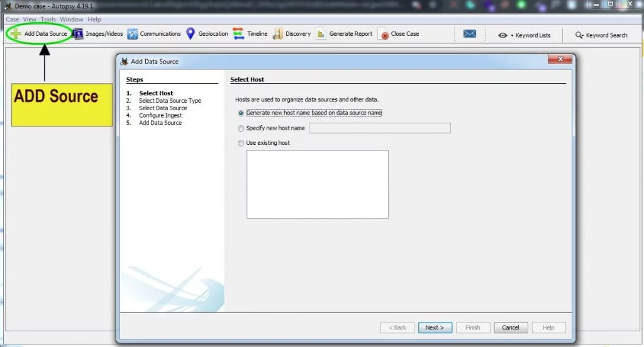Screen dimensions: 644x347
Task: Open the Case menu
Action: 13,20
